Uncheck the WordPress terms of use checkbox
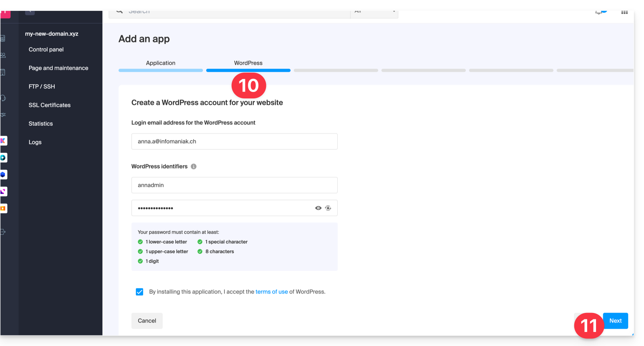 click(139, 292)
